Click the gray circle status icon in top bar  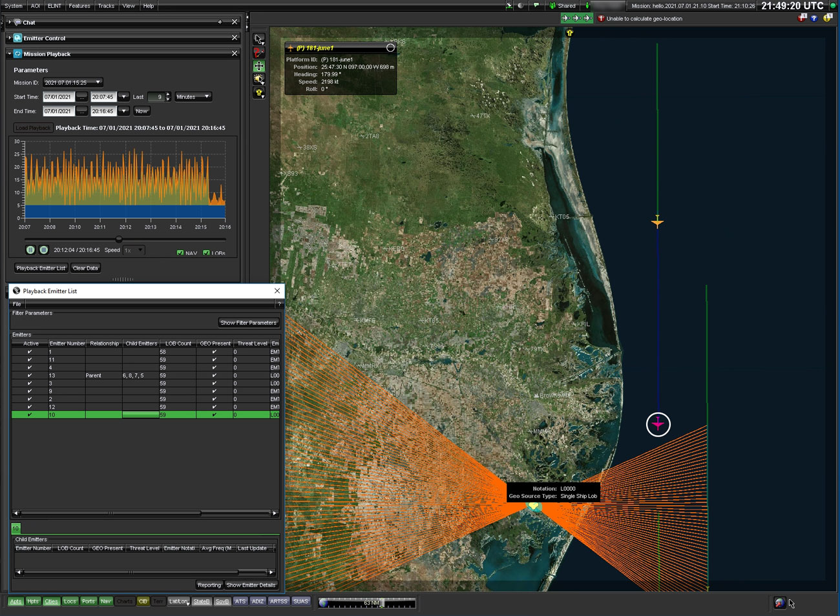click(x=521, y=5)
